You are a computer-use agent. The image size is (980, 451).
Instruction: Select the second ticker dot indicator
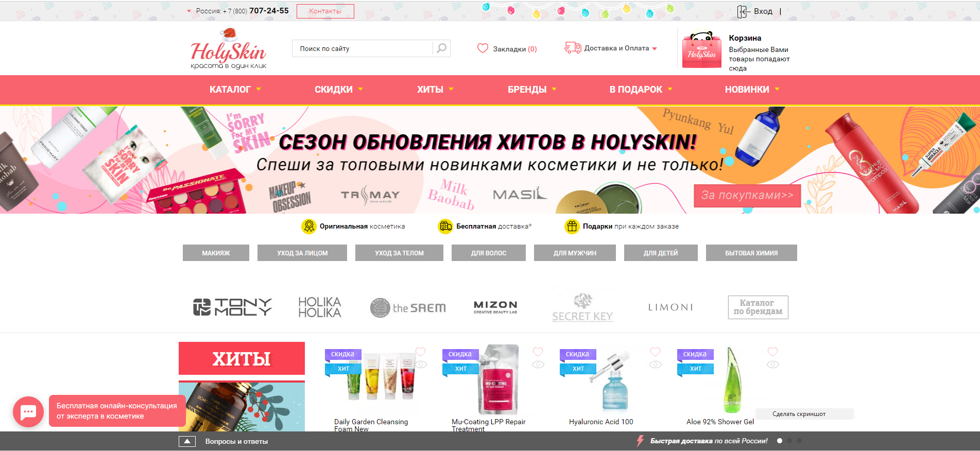coord(789,441)
